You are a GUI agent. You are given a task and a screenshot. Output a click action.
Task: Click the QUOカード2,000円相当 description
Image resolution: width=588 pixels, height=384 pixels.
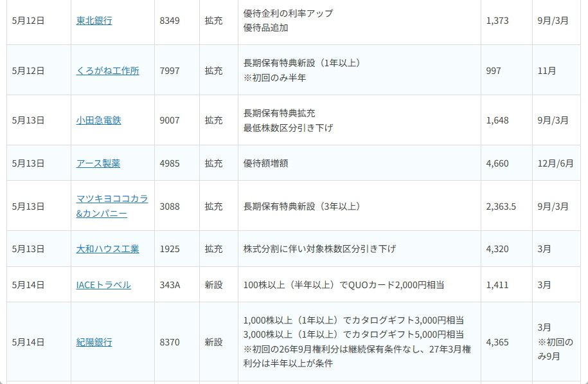pyautogui.click(x=344, y=285)
